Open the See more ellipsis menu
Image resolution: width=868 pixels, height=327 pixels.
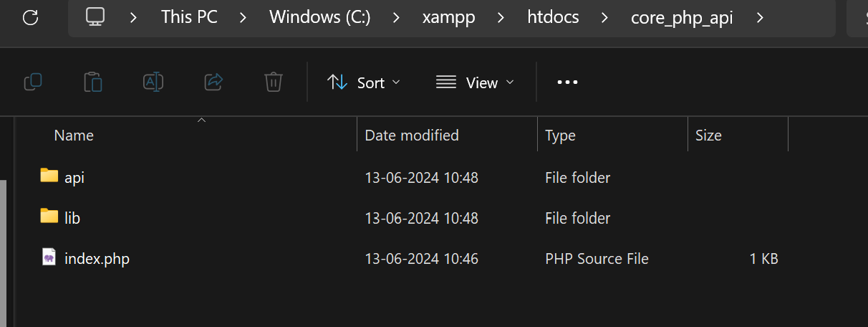(567, 82)
